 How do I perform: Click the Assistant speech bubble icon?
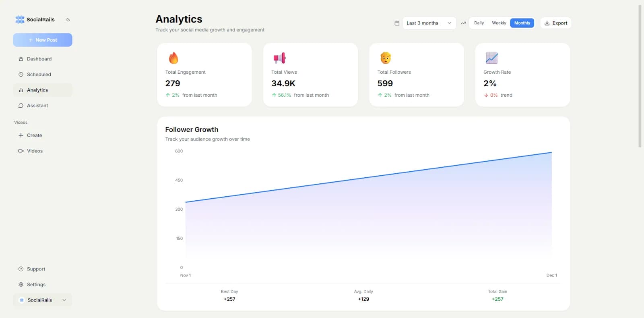pyautogui.click(x=21, y=106)
